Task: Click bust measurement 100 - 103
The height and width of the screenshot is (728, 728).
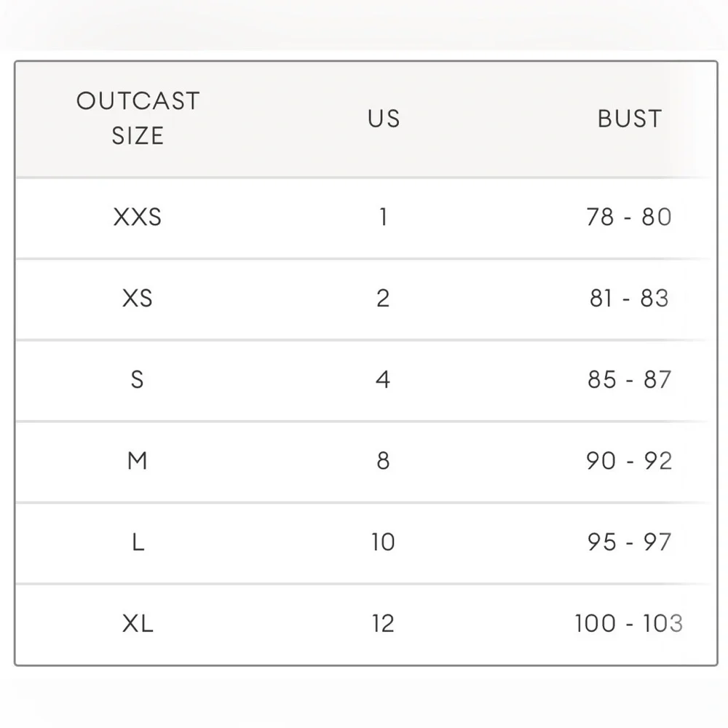Action: coord(629,623)
